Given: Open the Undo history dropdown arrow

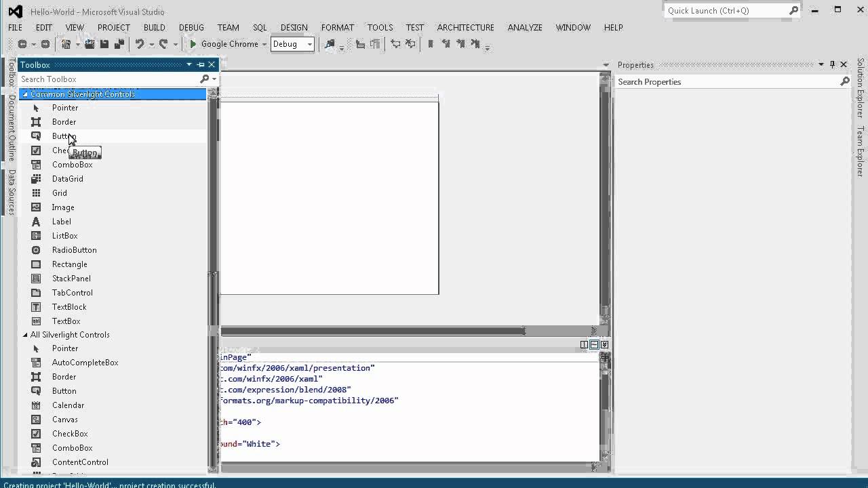Looking at the screenshot, I should (x=151, y=44).
